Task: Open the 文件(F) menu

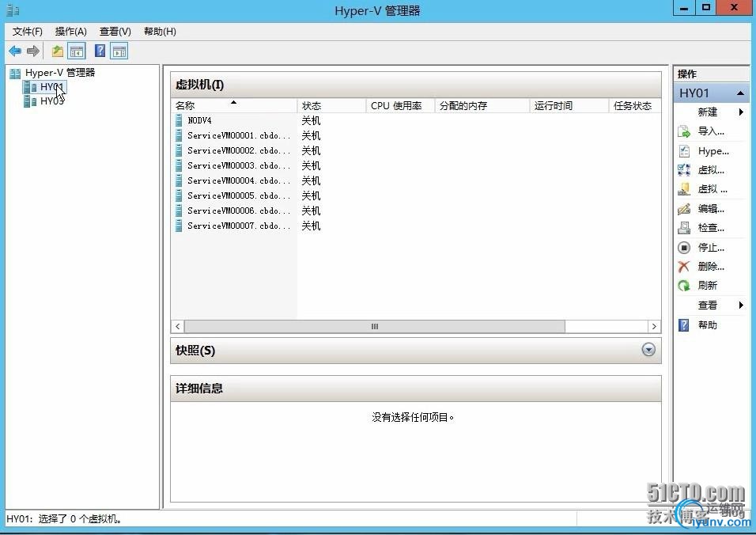Action: click(28, 32)
